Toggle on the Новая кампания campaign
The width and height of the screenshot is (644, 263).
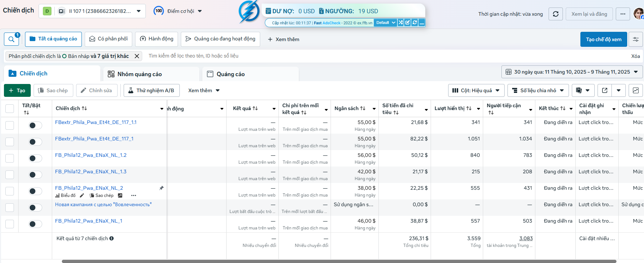coord(35,208)
